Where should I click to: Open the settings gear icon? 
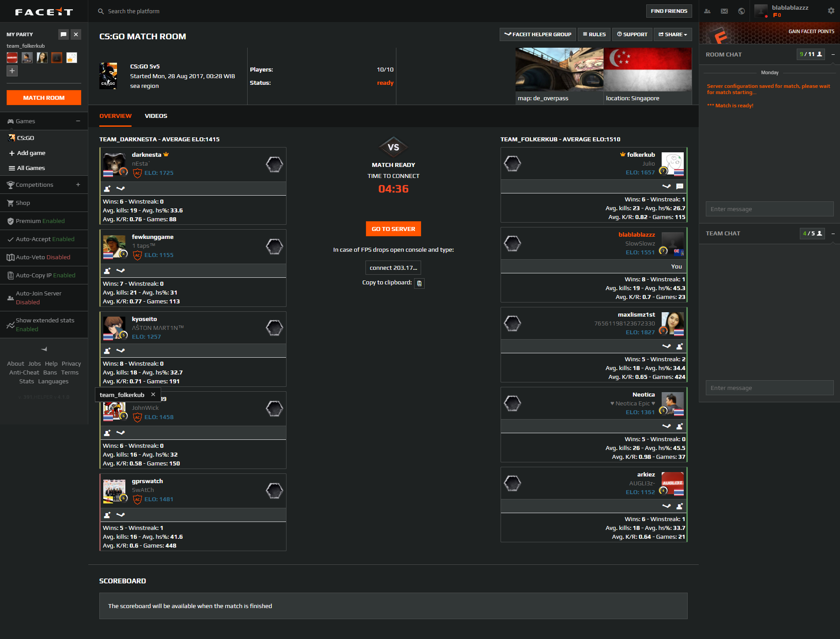point(831,11)
